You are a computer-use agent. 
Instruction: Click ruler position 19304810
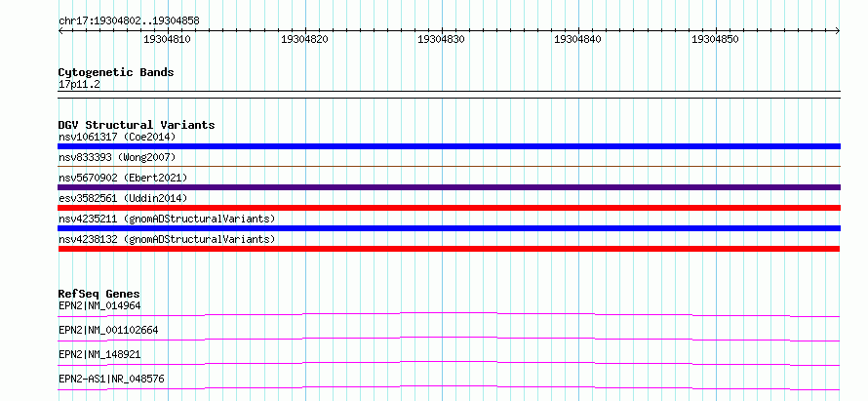coord(167,39)
